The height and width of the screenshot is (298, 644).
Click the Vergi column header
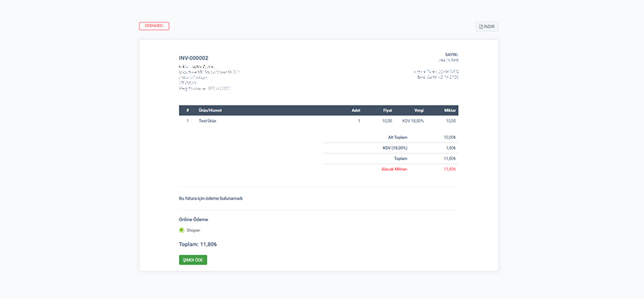(419, 110)
